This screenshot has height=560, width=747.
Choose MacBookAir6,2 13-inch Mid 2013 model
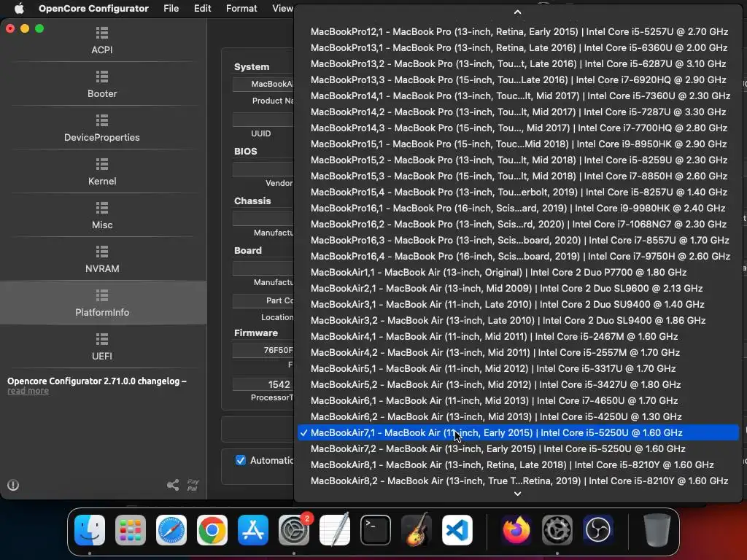518,416
